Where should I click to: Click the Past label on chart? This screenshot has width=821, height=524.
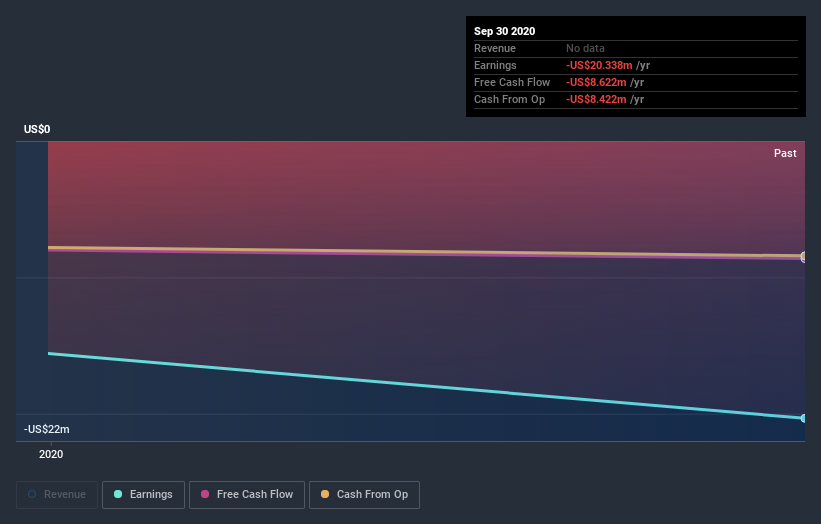[x=785, y=153]
